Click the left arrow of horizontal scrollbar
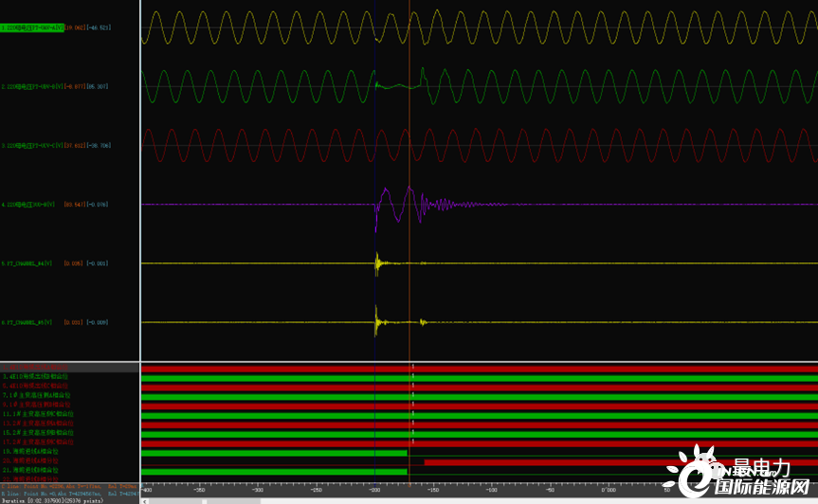 click(145, 501)
